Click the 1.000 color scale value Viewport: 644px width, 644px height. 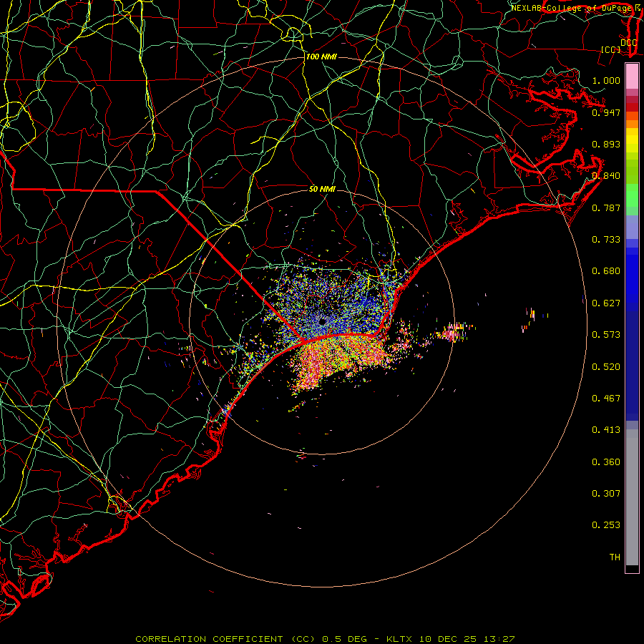[606, 80]
